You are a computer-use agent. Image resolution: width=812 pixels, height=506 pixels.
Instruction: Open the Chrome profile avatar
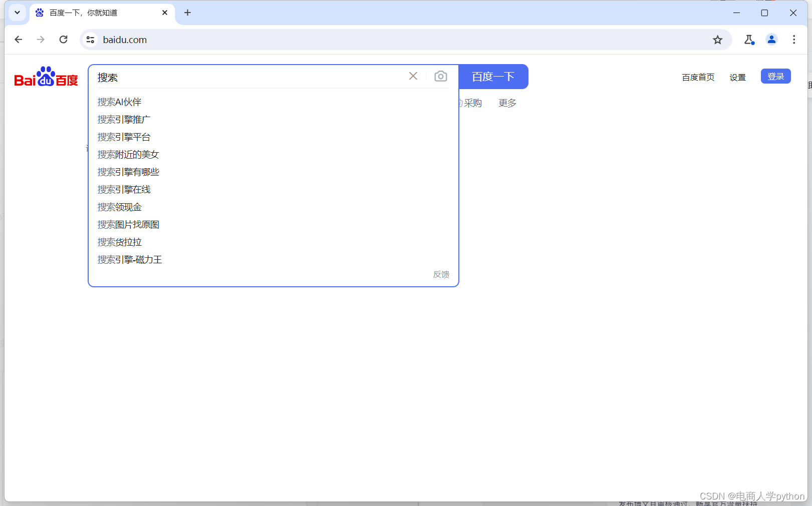point(771,40)
